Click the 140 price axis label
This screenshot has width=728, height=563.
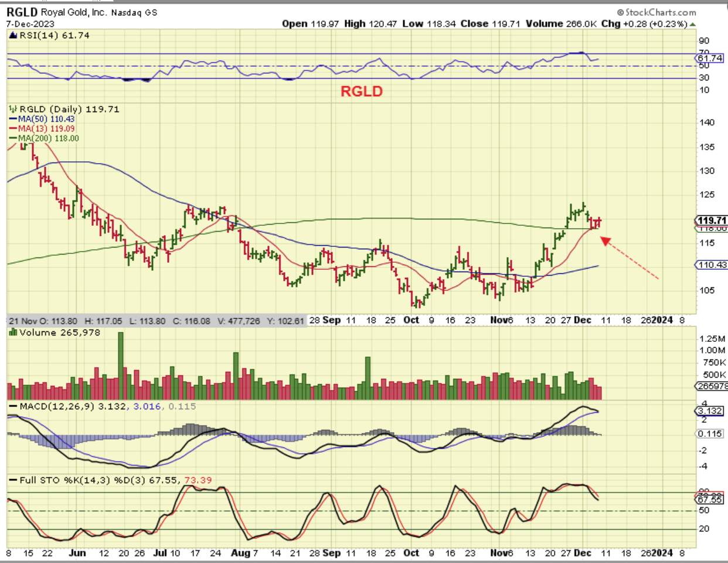click(707, 123)
